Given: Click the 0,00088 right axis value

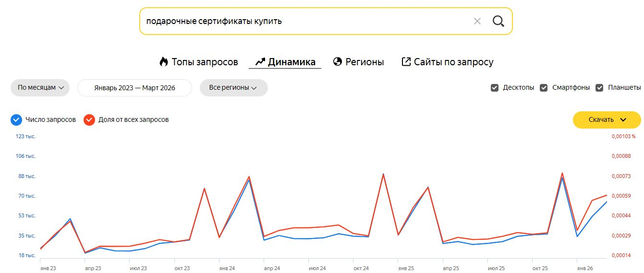Looking at the screenshot, I should click(x=621, y=156).
